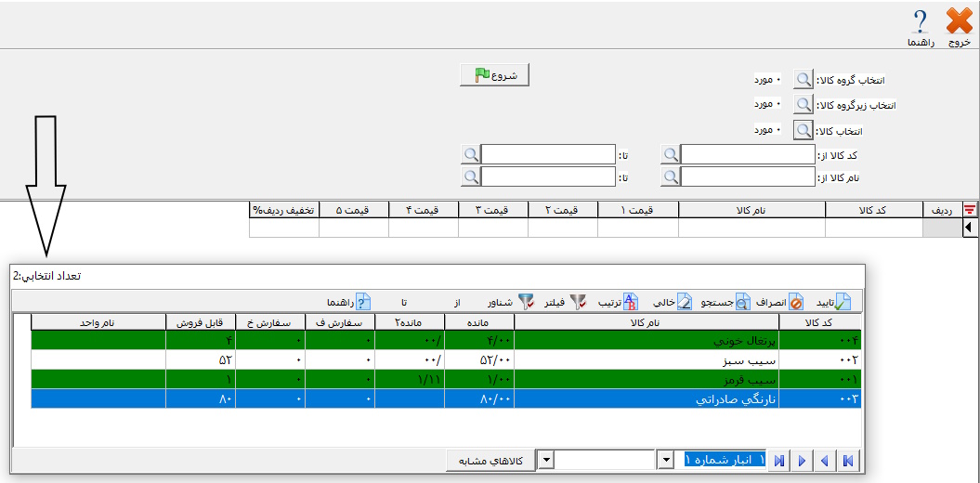Click magnifier next to انتخاب زیرگروه کالا
The height and width of the screenshot is (483, 980).
(803, 105)
